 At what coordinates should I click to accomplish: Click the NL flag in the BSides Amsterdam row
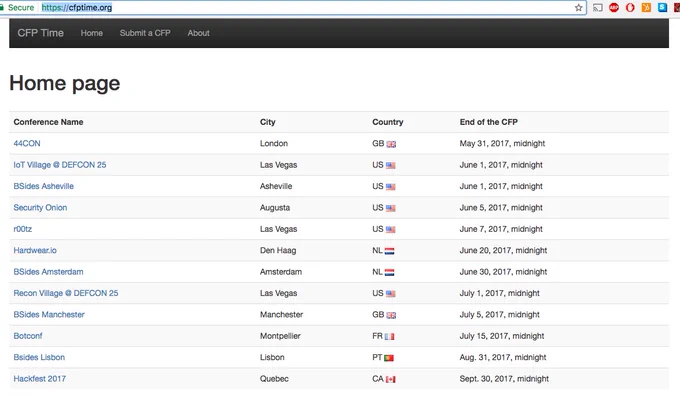click(389, 272)
